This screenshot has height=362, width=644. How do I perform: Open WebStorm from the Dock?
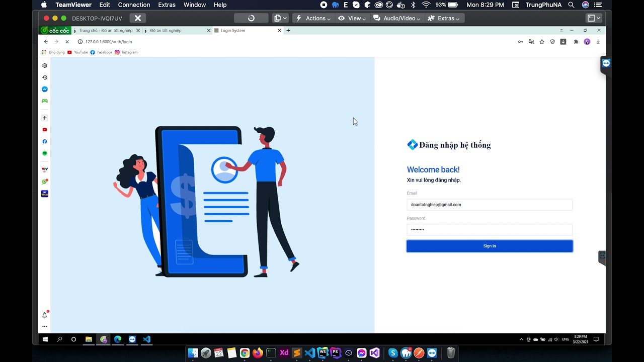tap(323, 353)
